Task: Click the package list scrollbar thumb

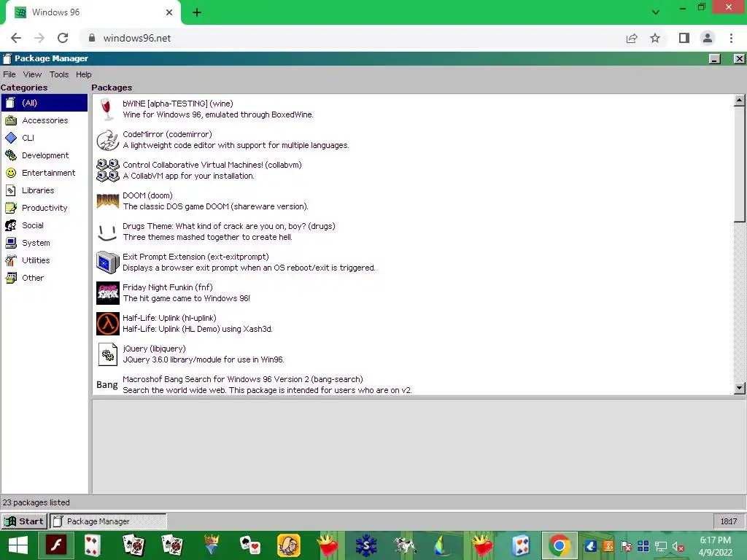Action: [x=740, y=164]
